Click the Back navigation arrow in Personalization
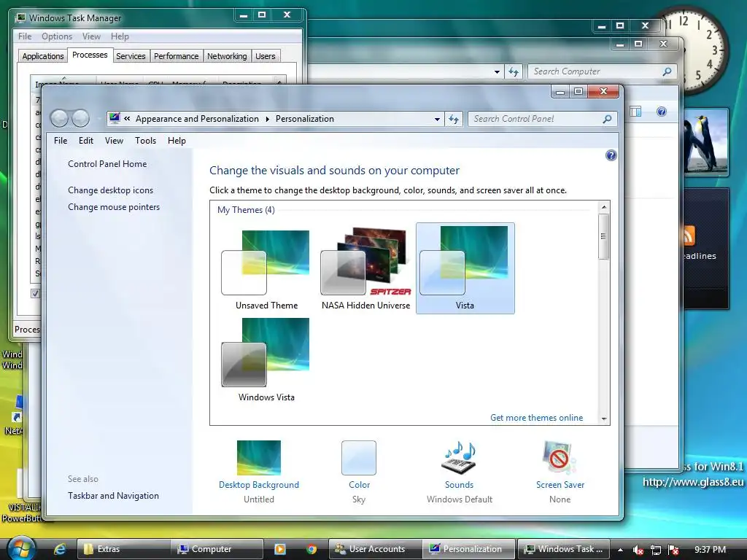The image size is (747, 560). pyautogui.click(x=59, y=118)
